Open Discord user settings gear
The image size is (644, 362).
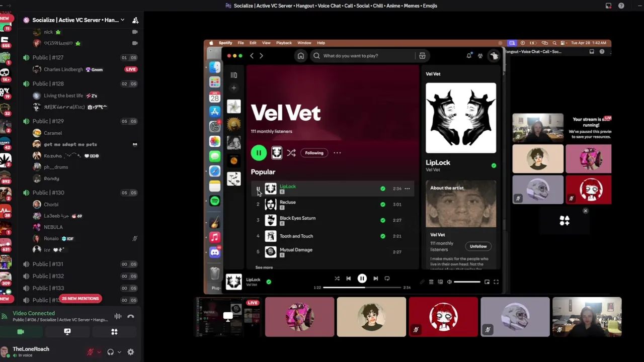point(131,352)
